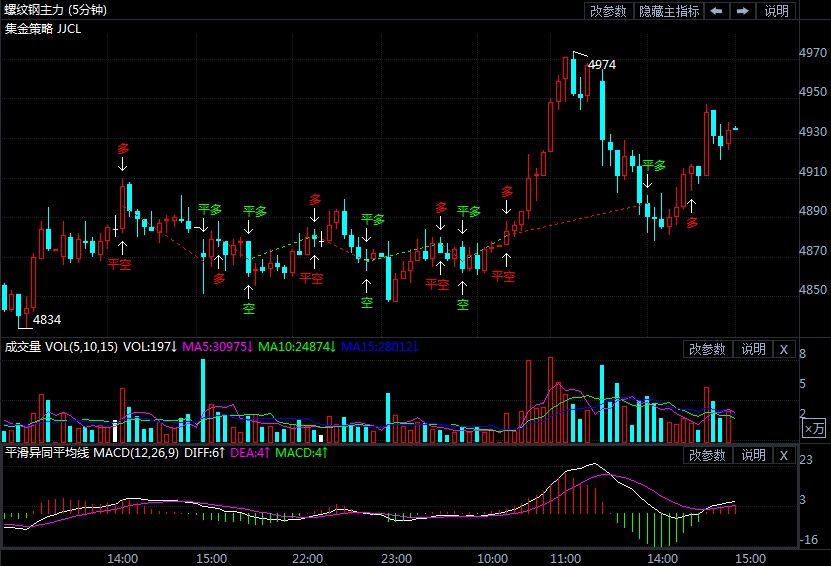The height and width of the screenshot is (566, 831).
Task: Click the MACD:4 value in green
Action: point(302,453)
